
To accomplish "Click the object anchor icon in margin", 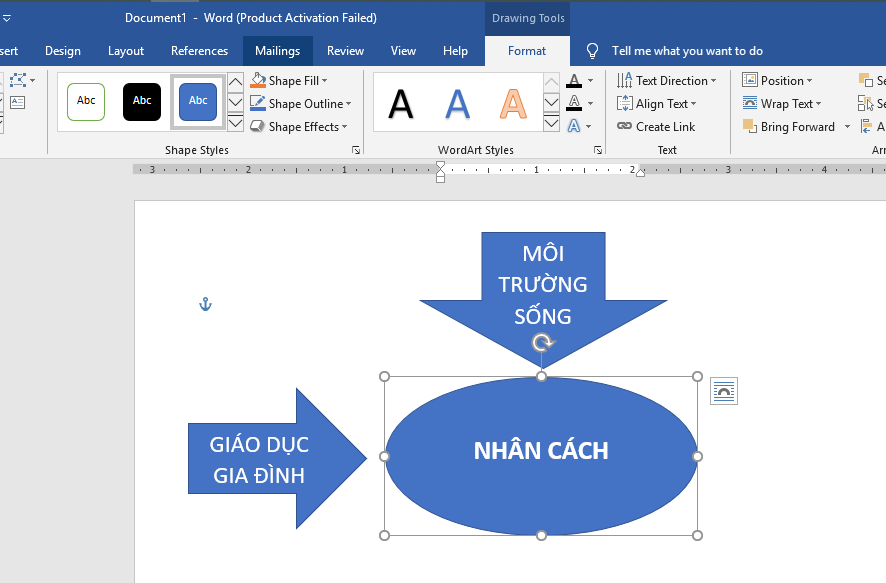I will point(205,304).
